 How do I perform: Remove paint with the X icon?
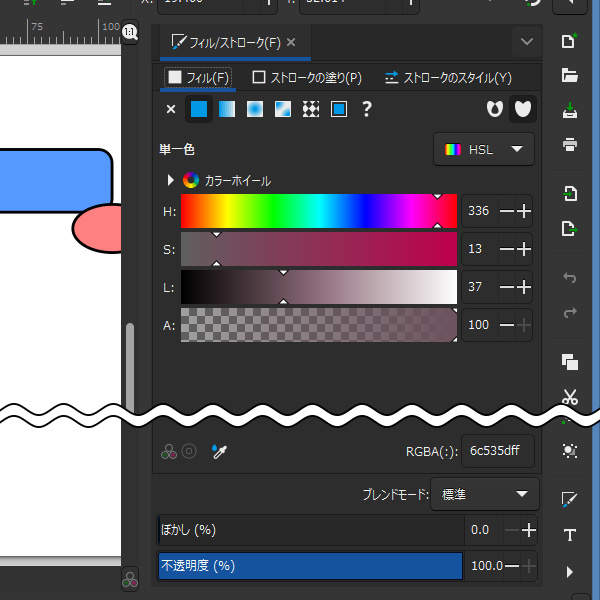[170, 109]
